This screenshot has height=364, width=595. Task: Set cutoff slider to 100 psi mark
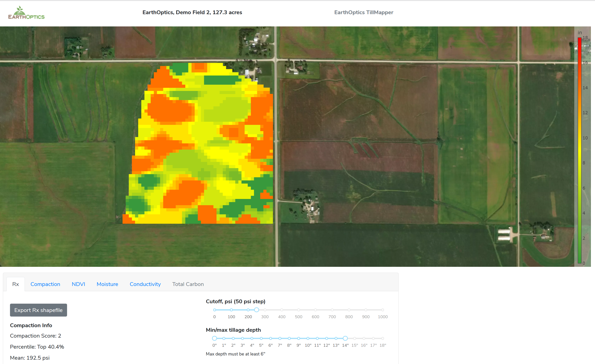coord(231,310)
